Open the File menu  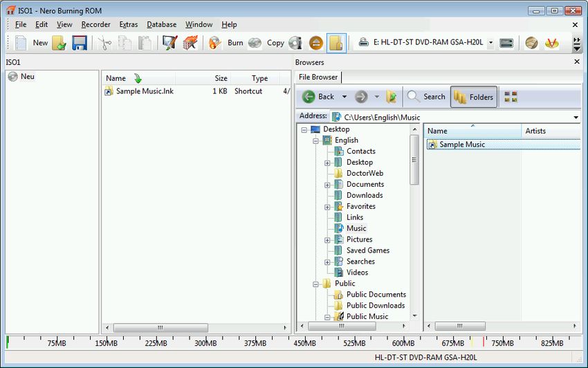(21, 24)
